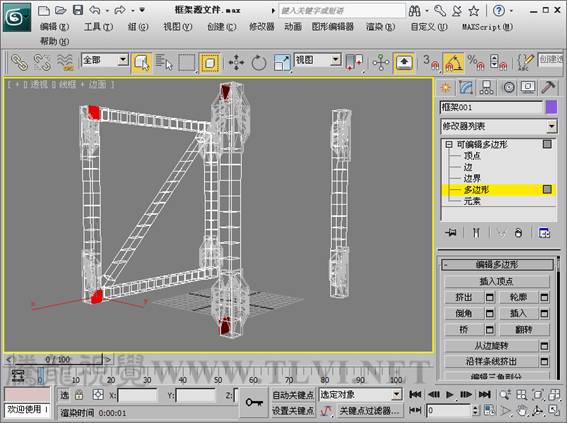
Task: Select the Unlink Selection tool
Action: coord(42,62)
